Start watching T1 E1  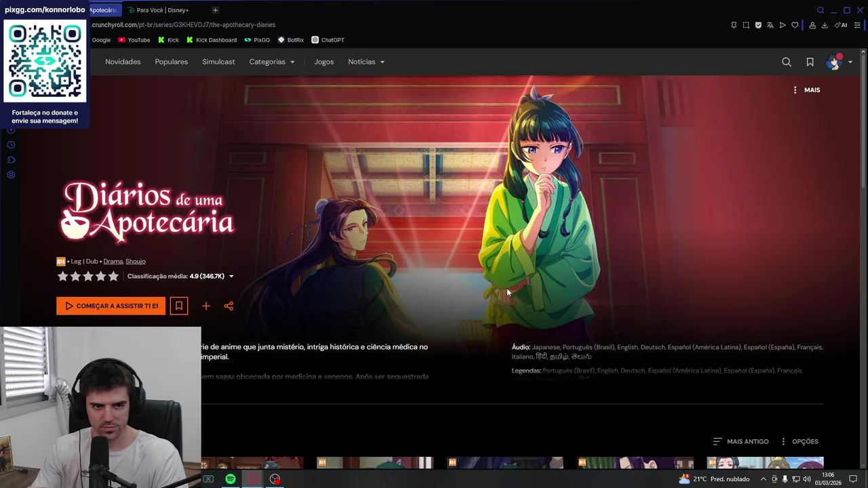coord(111,306)
